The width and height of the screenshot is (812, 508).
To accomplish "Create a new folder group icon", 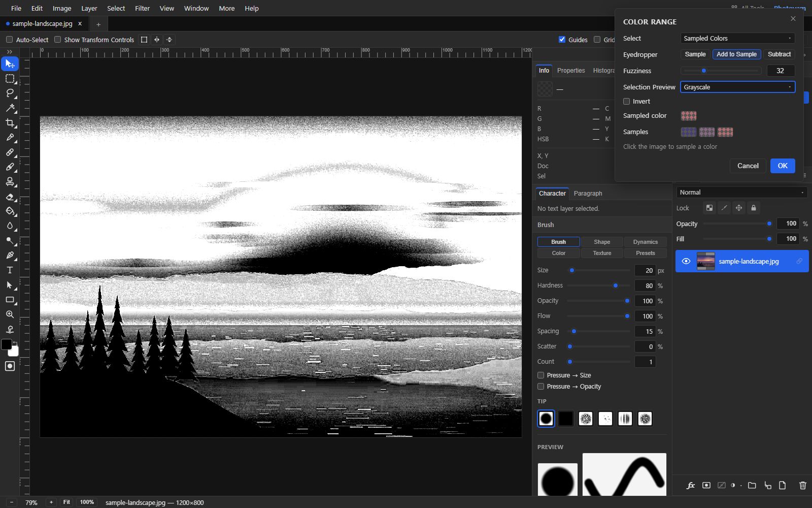I will [752, 485].
